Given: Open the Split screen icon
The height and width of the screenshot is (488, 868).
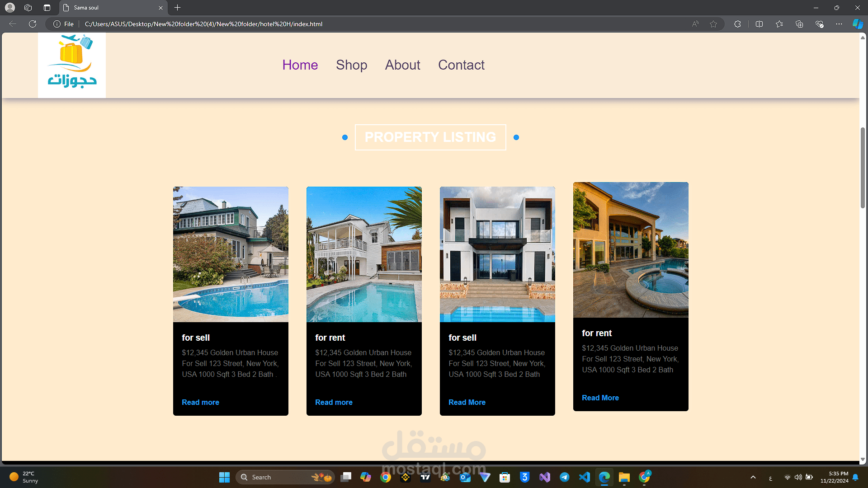Looking at the screenshot, I should tap(759, 24).
